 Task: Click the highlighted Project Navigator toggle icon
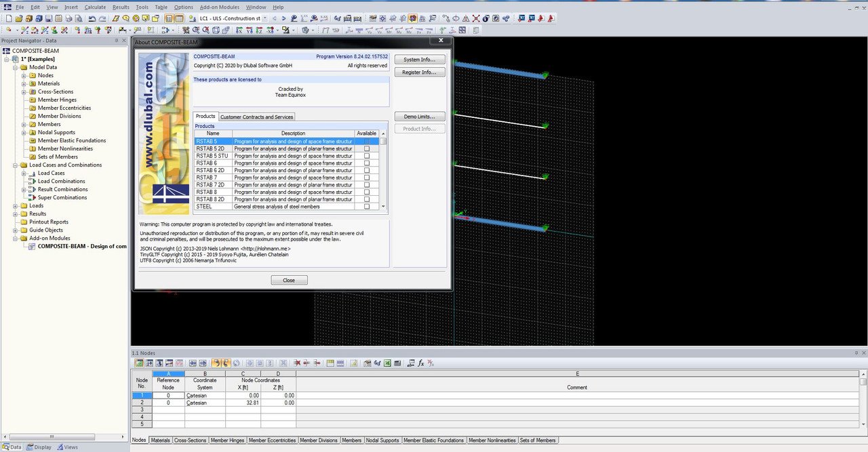coord(168,18)
